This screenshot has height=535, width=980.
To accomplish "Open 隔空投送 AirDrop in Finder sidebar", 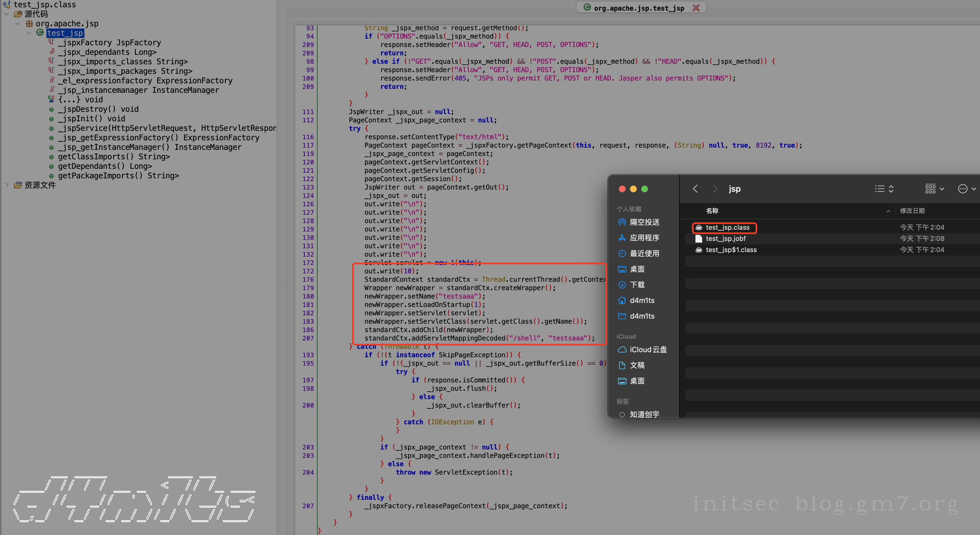I will (644, 222).
